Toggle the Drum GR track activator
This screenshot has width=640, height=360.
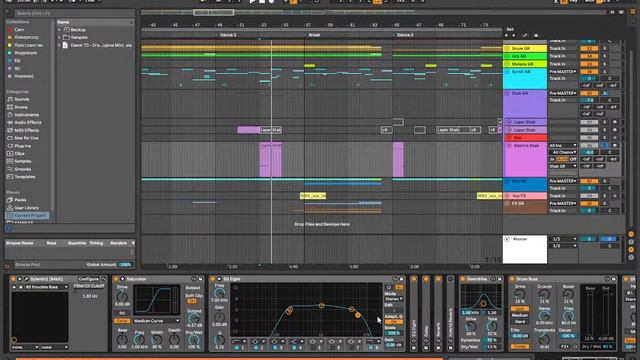click(x=589, y=49)
